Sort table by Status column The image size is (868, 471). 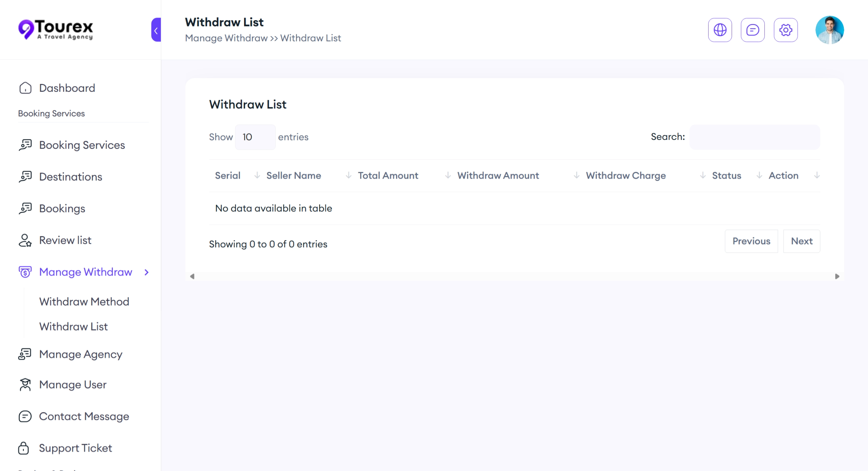[726, 176]
